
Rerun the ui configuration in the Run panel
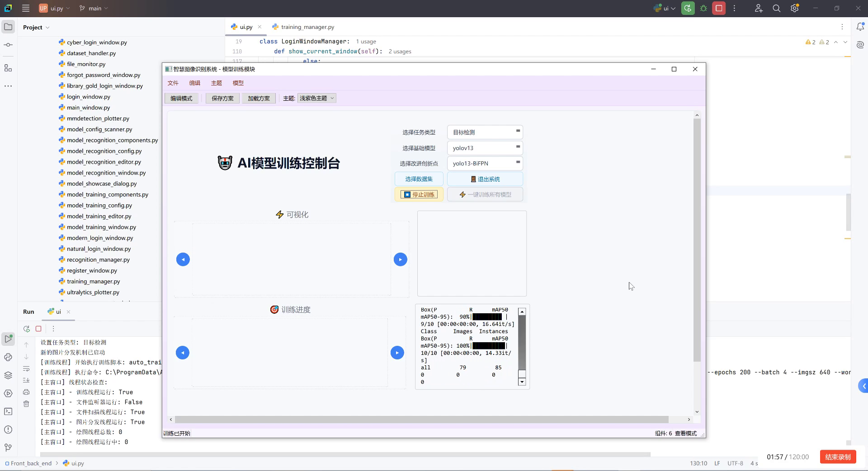[26, 329]
